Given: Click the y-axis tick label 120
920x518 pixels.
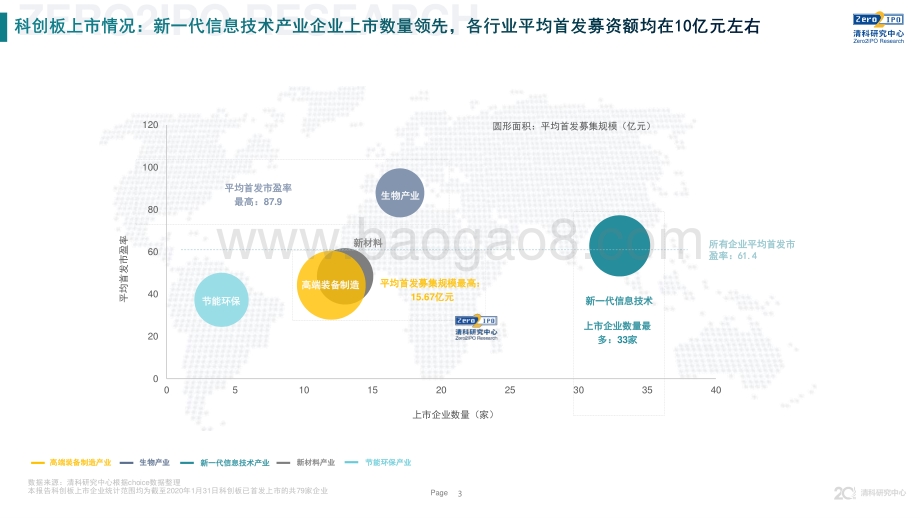Looking at the screenshot, I should pos(150,124).
